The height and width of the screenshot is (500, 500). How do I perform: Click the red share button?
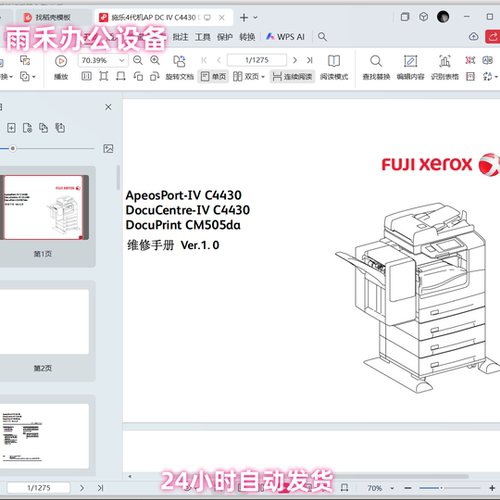[492, 37]
